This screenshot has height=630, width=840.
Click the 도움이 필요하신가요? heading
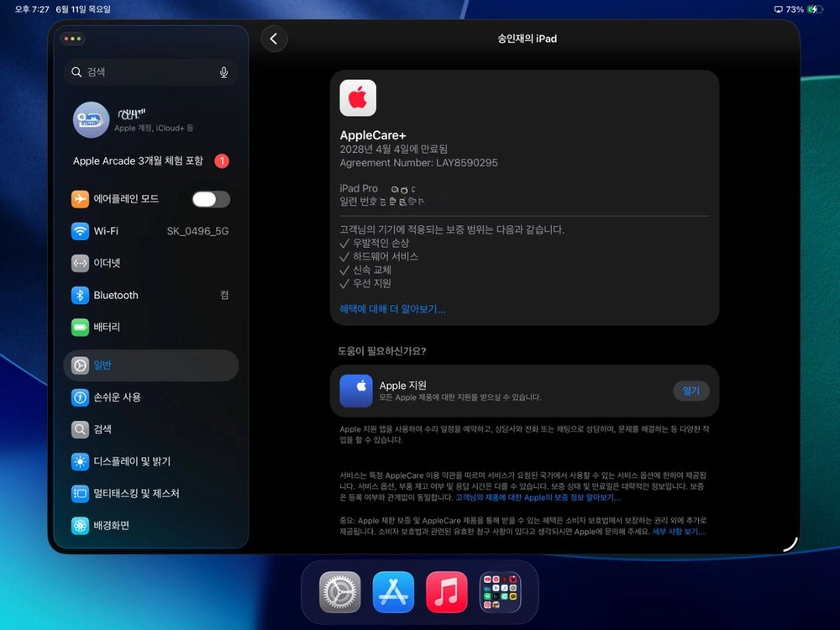[x=382, y=351]
